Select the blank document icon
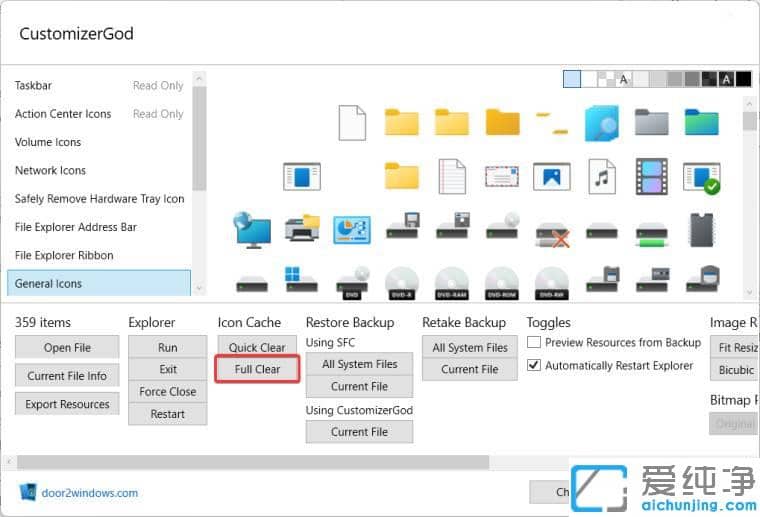The height and width of the screenshot is (517, 760). (x=352, y=123)
